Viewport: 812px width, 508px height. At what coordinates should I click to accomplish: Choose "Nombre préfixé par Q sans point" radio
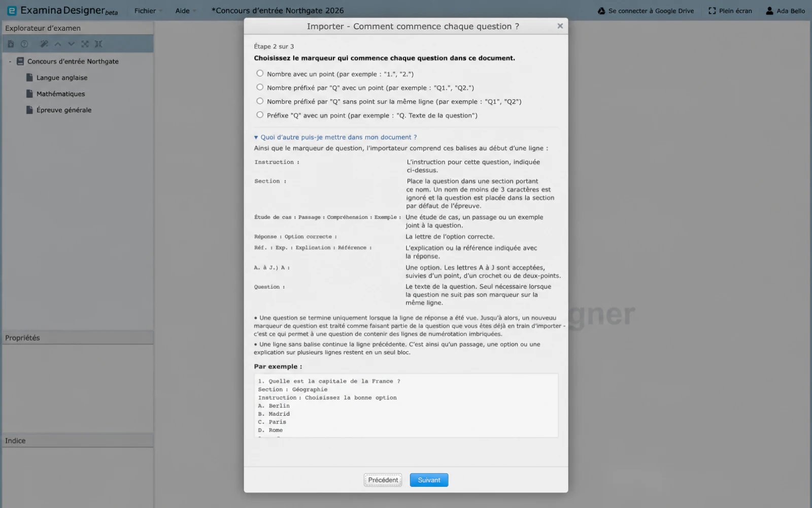260,101
